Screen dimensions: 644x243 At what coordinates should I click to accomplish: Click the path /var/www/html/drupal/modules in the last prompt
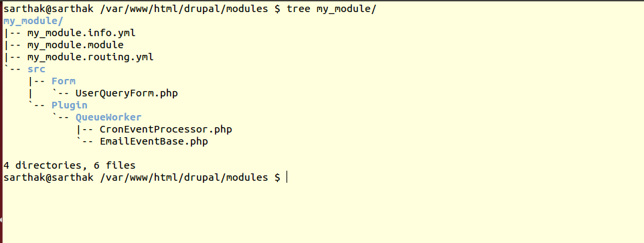click(x=183, y=178)
